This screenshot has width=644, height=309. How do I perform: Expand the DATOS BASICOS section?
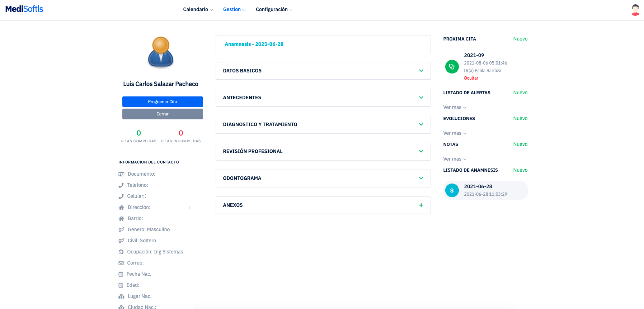(x=421, y=71)
